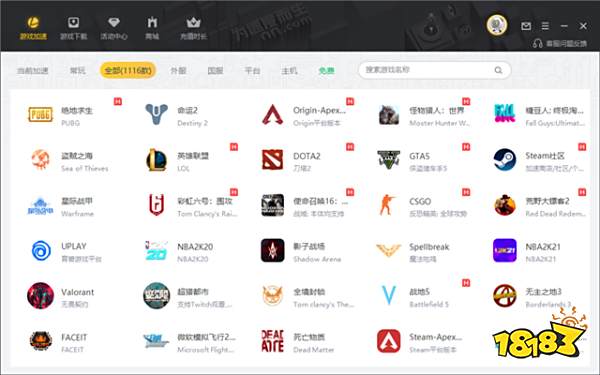Click the search game name input field
Image resolution: width=600 pixels, height=375 pixels.
(x=434, y=70)
